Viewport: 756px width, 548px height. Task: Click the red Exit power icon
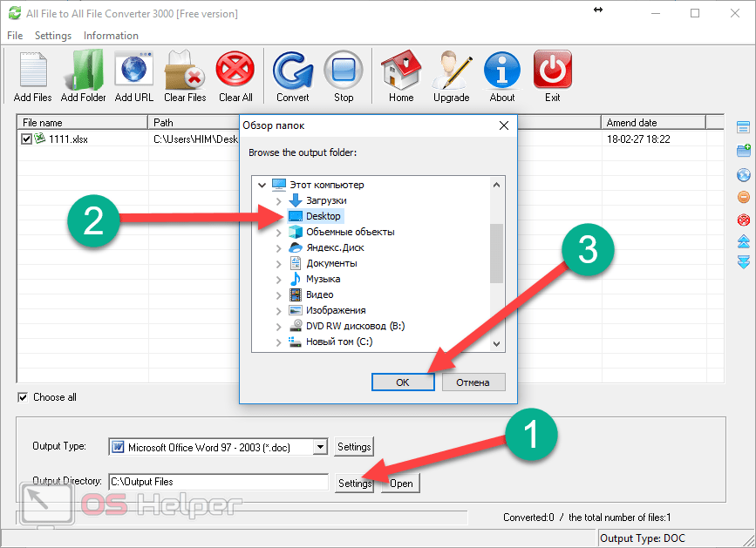[x=553, y=70]
